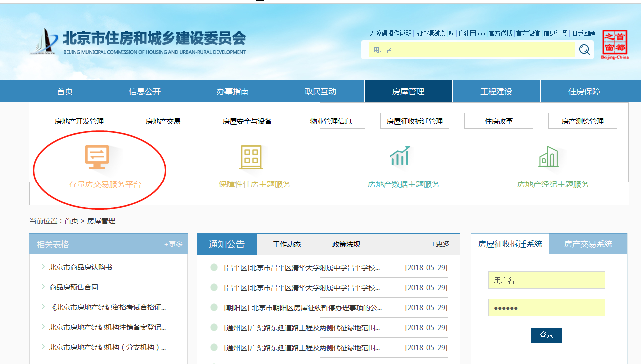Click the top search input field

point(472,50)
